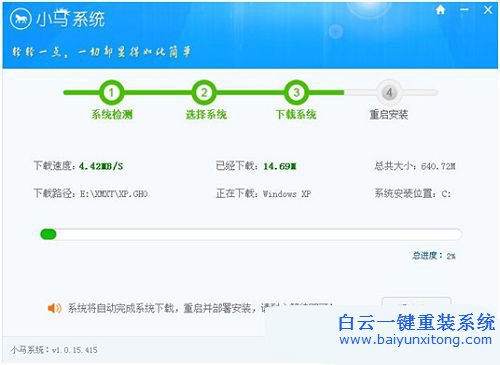Click the speaker notice icon
This screenshot has height=365, width=500.
click(54, 308)
